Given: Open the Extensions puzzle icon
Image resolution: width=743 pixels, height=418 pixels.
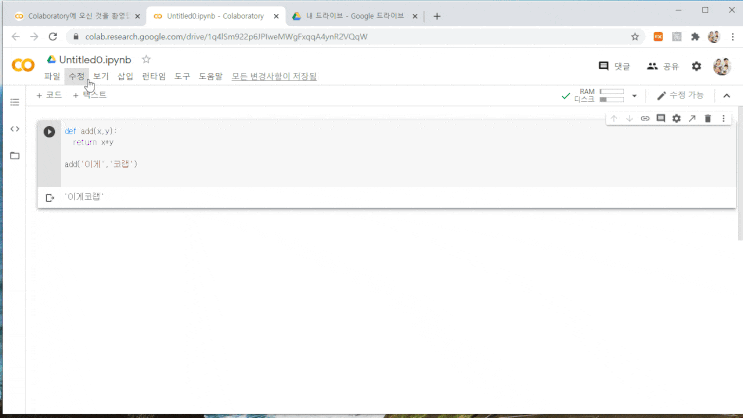Looking at the screenshot, I should point(695,36).
